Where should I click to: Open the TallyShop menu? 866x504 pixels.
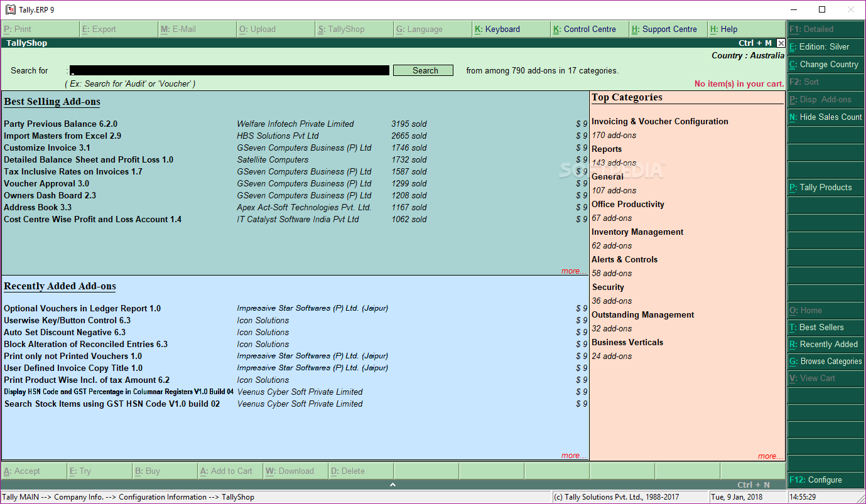355,29
